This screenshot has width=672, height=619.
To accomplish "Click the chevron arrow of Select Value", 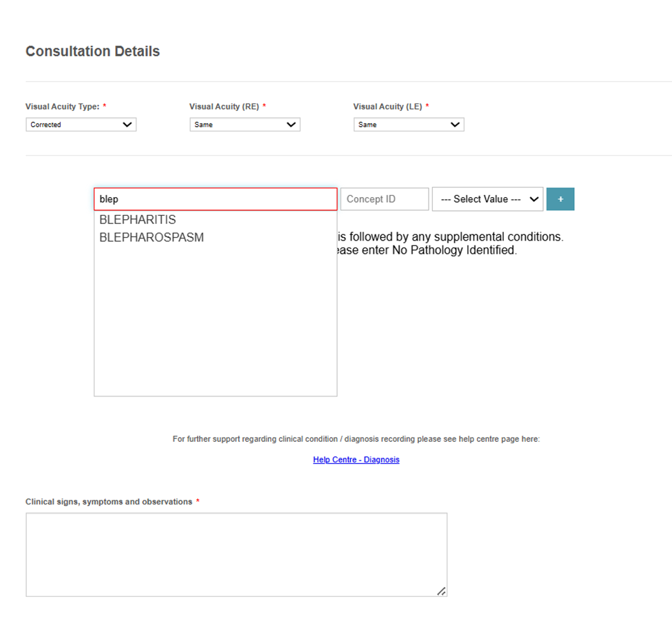I will click(x=534, y=199).
